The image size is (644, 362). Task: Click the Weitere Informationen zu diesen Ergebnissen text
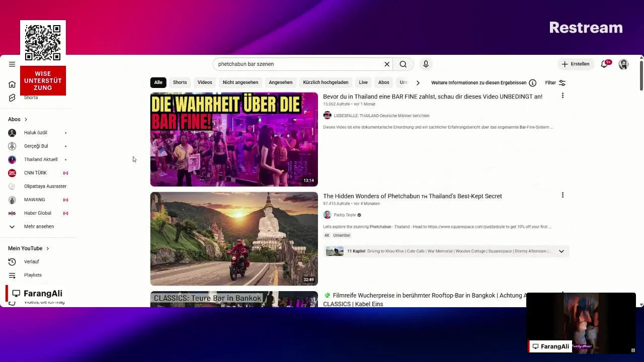pos(478,83)
